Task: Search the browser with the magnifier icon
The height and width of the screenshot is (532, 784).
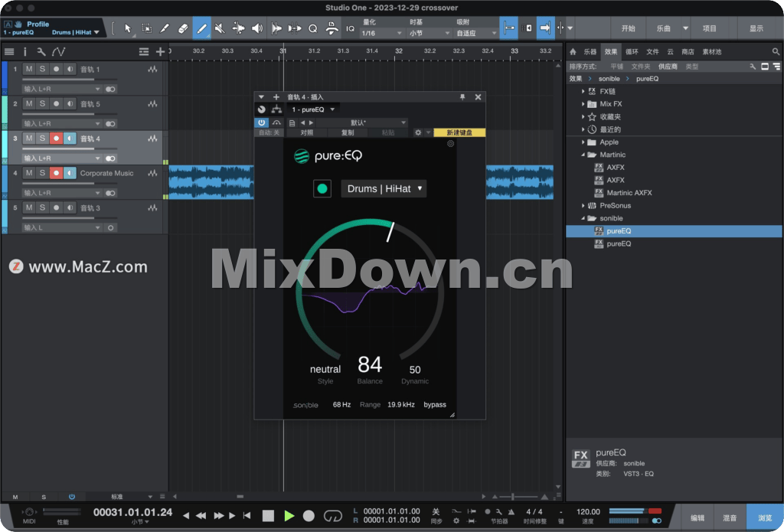Action: pyautogui.click(x=776, y=51)
